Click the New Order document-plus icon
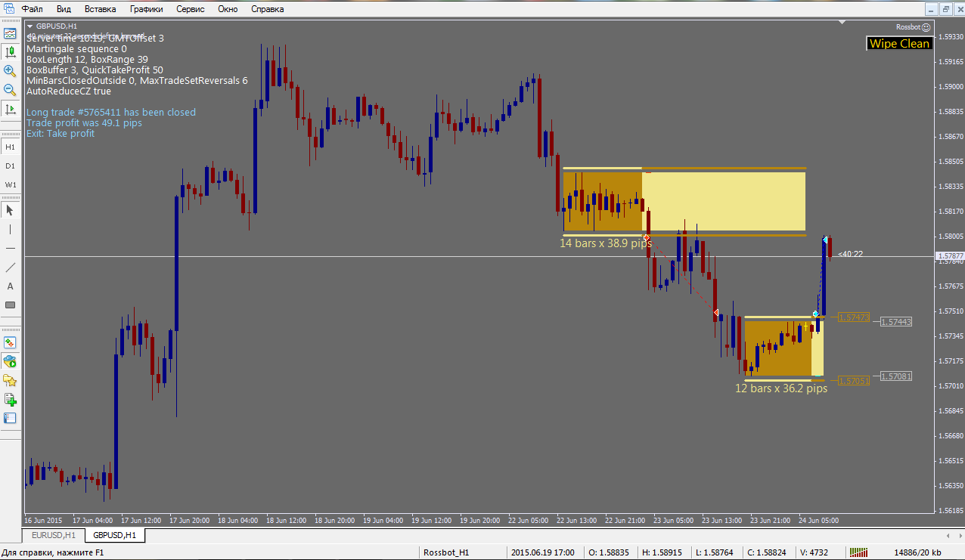Viewport: 965px width, 560px height. (x=10, y=399)
